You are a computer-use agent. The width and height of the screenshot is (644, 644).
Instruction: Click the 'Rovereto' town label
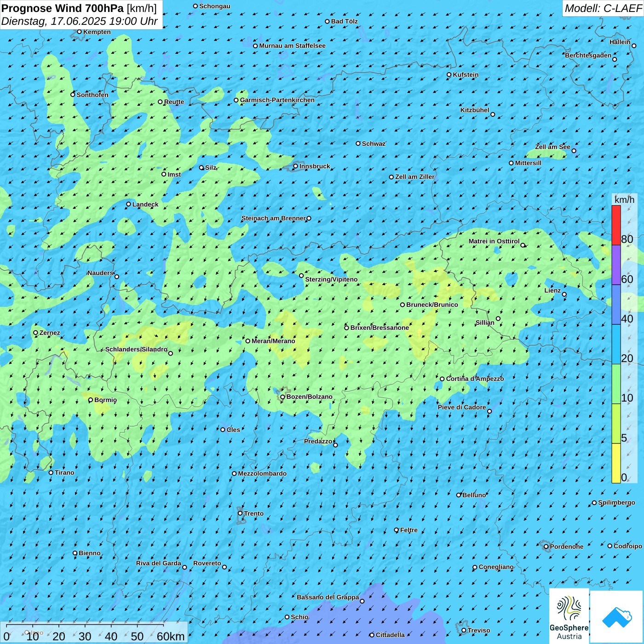[207, 563]
